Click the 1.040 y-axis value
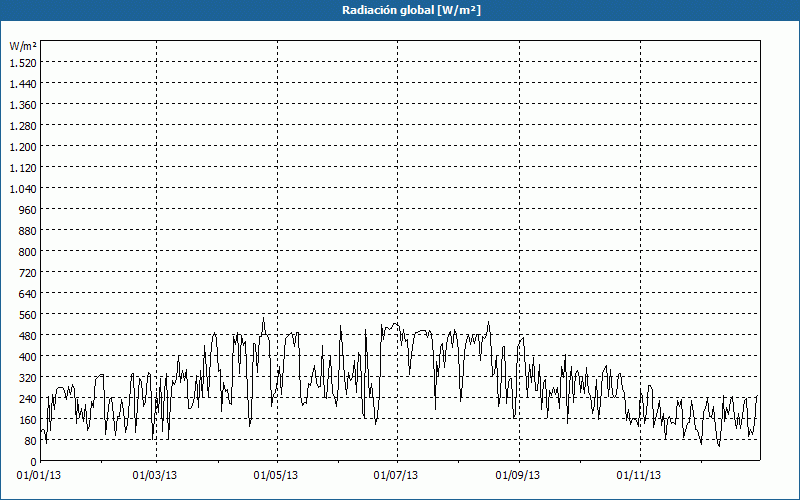Image resolution: width=800 pixels, height=500 pixels. tap(23, 189)
